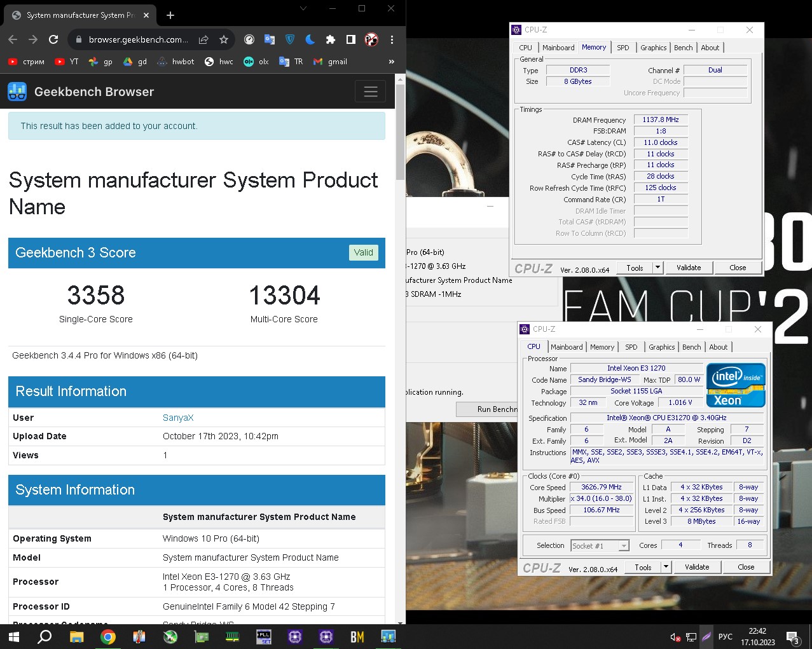Open the hwc bookmark
This screenshot has width=812, height=649.
(x=219, y=62)
